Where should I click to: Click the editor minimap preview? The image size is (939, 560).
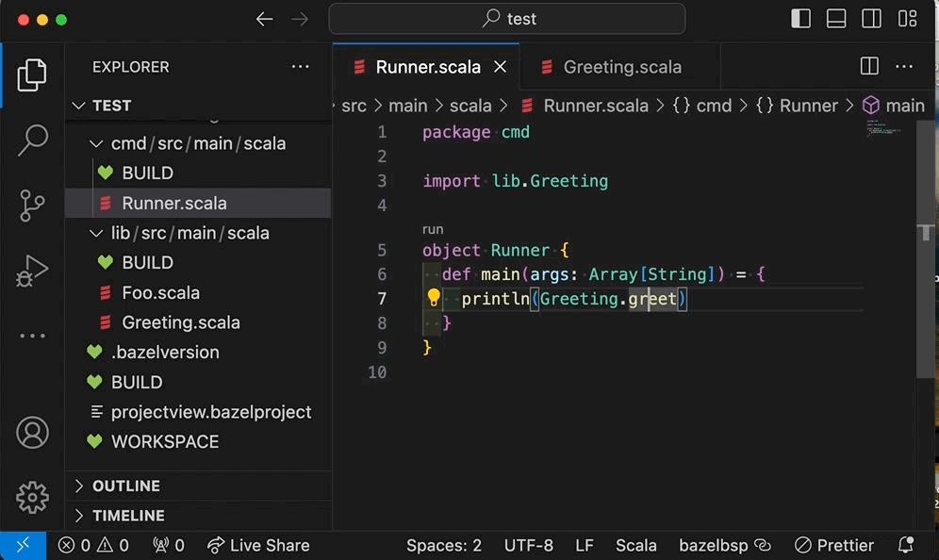point(883,128)
